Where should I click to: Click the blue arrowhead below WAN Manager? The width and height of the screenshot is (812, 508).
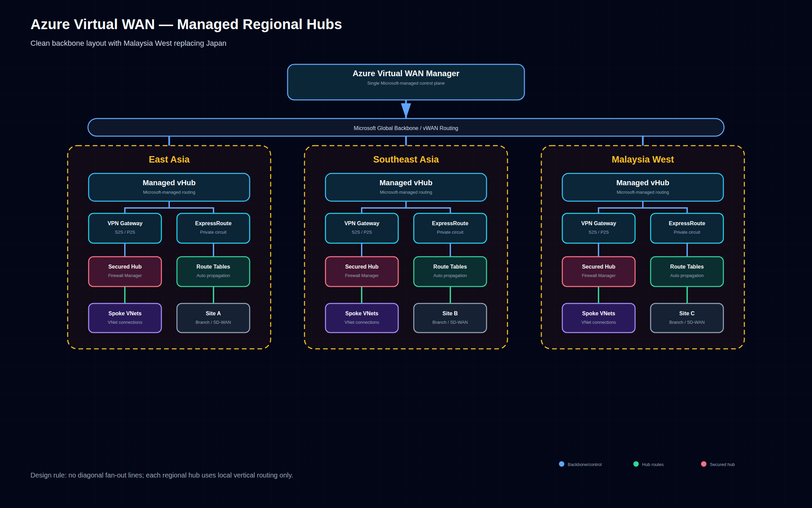point(406,110)
